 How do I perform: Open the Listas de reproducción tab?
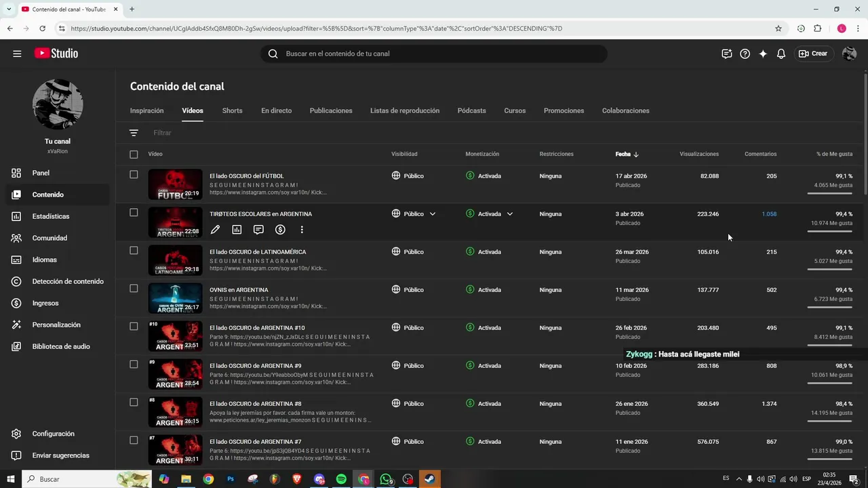(x=405, y=110)
